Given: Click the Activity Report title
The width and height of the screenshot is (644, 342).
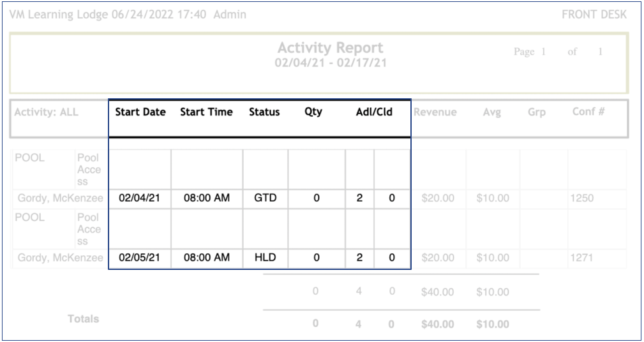Looking at the screenshot, I should coord(331,48).
